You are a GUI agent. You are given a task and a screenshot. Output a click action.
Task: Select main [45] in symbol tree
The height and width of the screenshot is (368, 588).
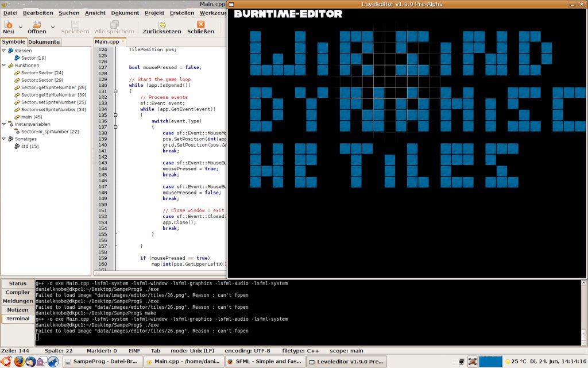click(32, 117)
